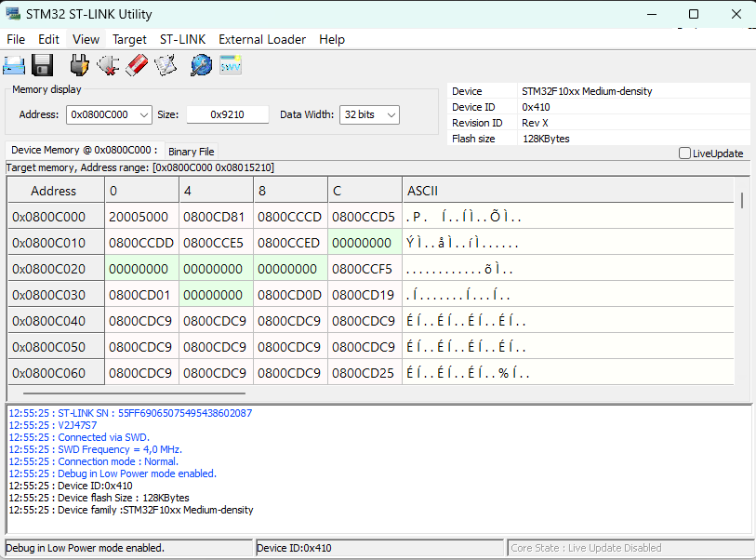Open the SWV viewer icon
Screen dimensions: 756x560
(x=231, y=65)
